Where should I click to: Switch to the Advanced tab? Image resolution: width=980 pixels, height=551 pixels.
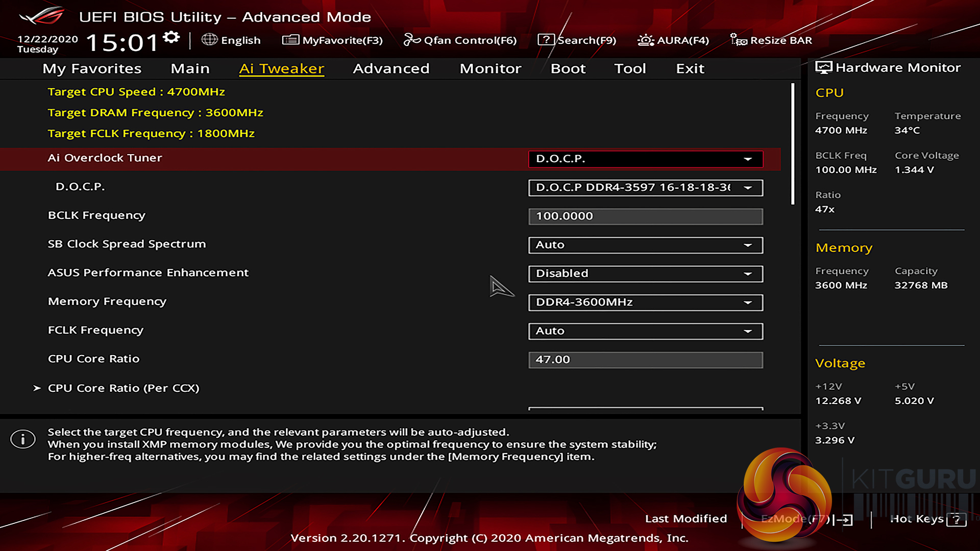click(x=391, y=68)
